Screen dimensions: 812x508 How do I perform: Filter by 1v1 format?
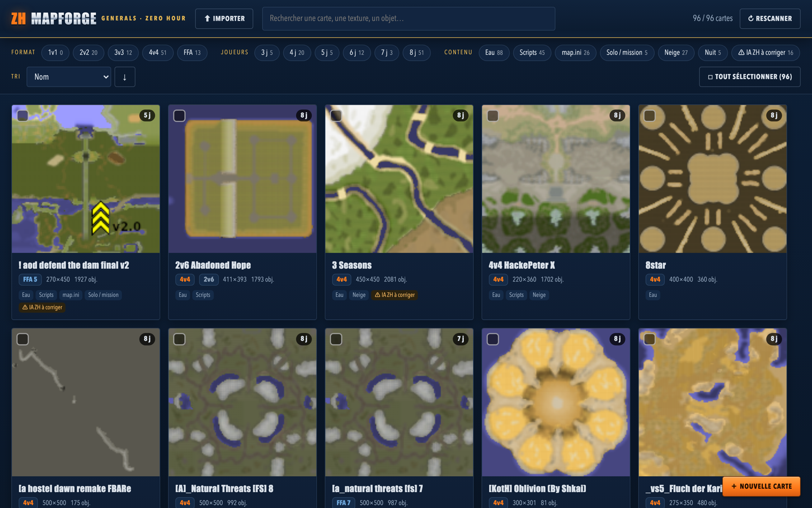(55, 53)
